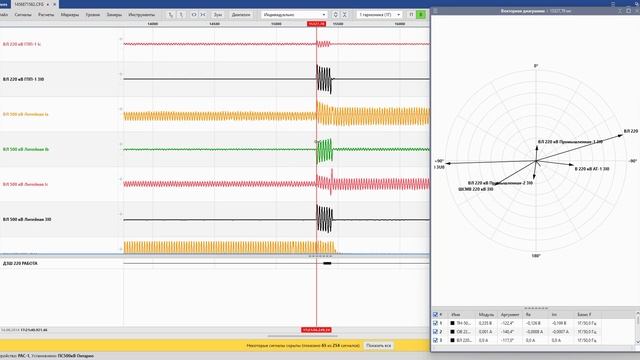Click the vertical stretch icon beside Индивидуально
The width and height of the screenshot is (640, 360).
coord(336,15)
